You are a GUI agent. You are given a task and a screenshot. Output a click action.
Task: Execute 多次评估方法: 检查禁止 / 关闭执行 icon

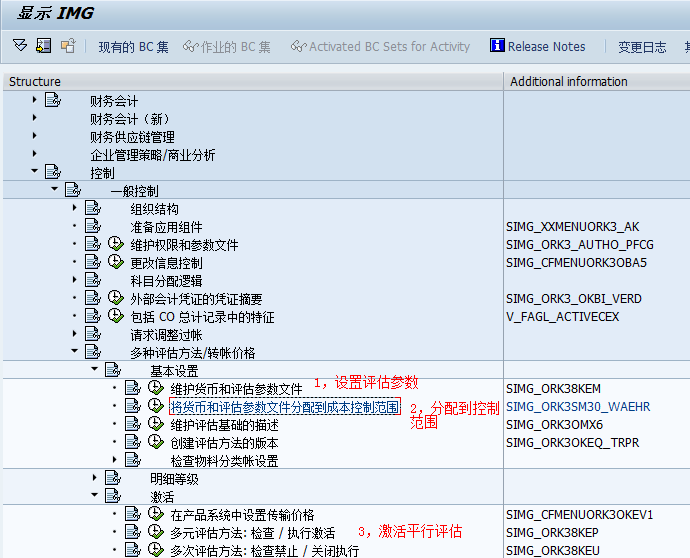click(156, 550)
